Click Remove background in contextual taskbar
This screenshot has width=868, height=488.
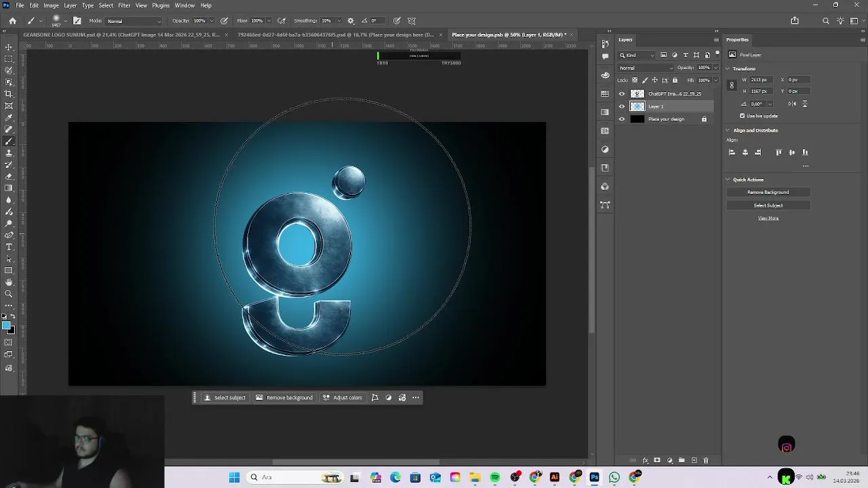[285, 398]
